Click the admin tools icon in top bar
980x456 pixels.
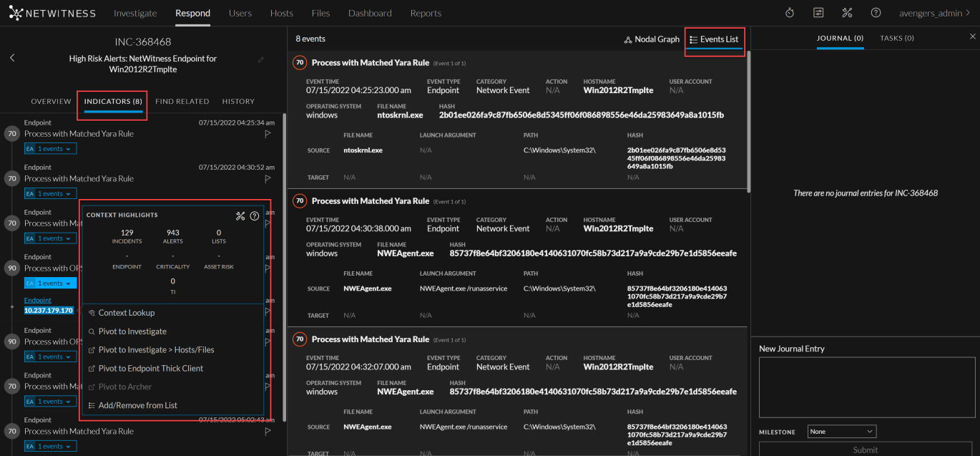tap(847, 13)
